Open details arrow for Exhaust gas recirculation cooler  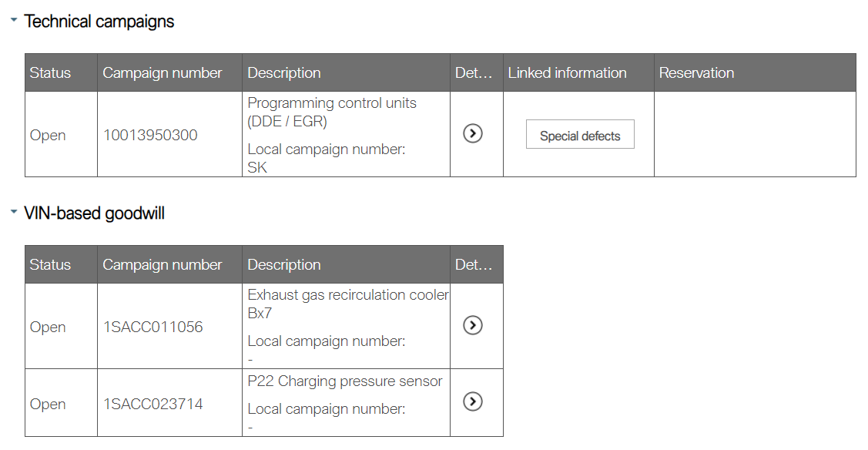pos(473,325)
